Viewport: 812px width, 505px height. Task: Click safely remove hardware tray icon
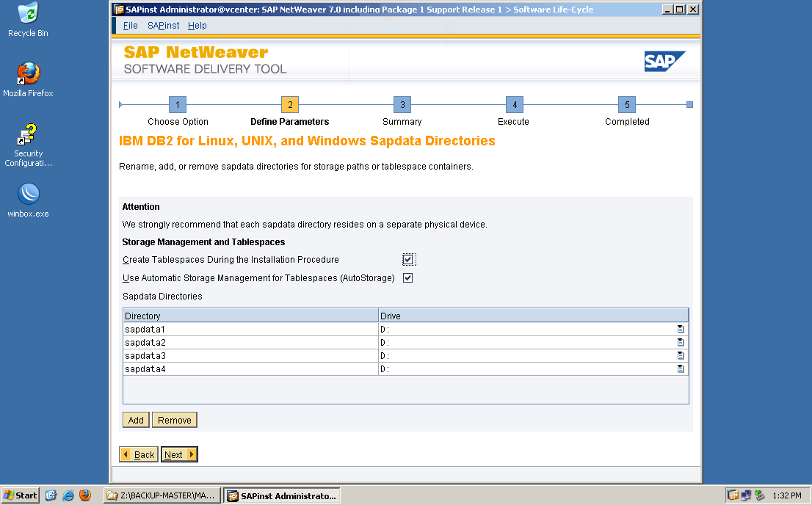click(760, 495)
